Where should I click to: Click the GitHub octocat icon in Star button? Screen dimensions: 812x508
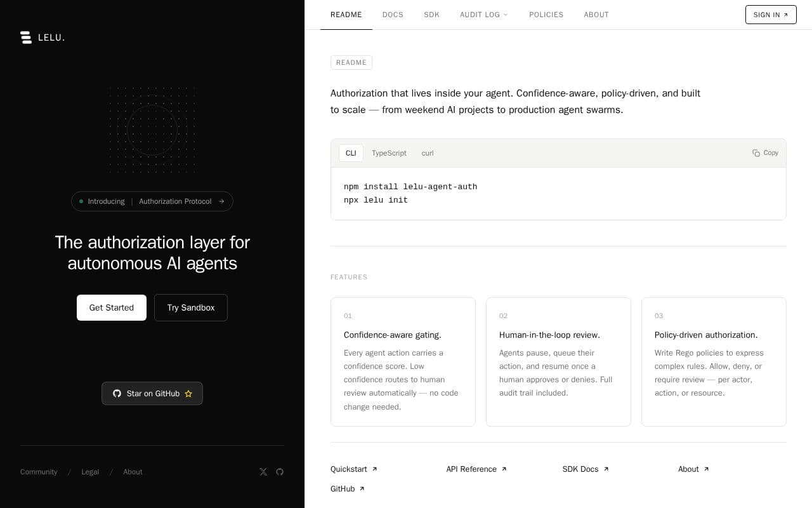coord(117,394)
